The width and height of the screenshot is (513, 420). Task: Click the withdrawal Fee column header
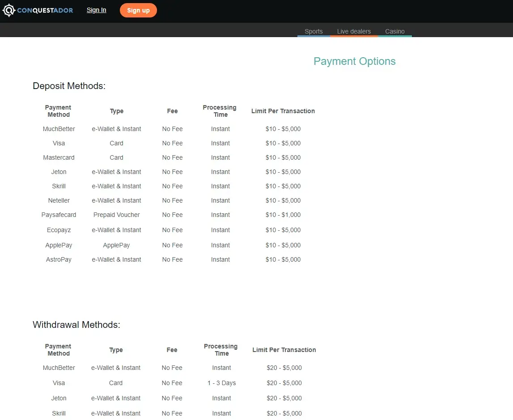(x=172, y=350)
